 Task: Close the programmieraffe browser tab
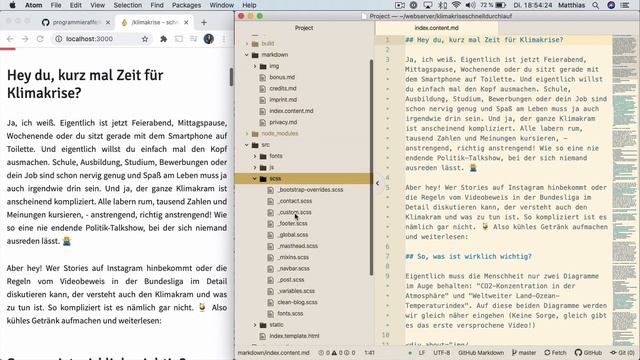pyautogui.click(x=108, y=22)
